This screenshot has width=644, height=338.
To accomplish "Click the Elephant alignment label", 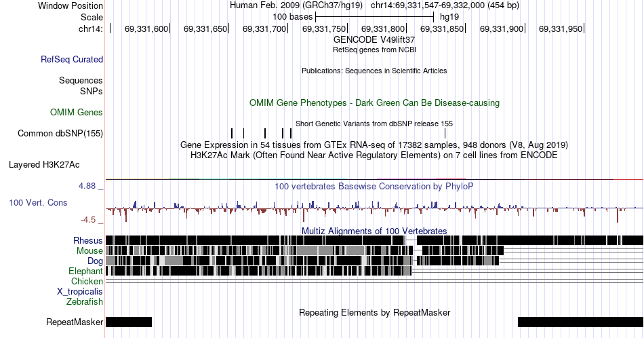I will tap(86, 271).
